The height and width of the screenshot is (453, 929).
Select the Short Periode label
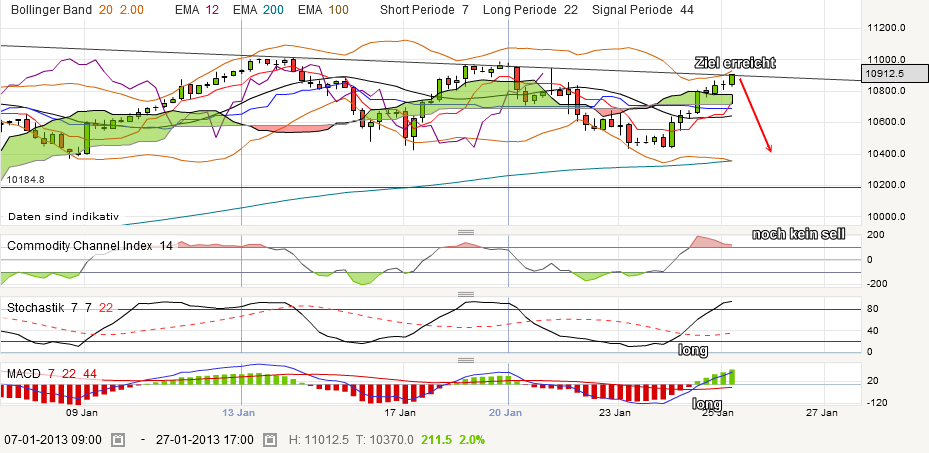pos(417,10)
